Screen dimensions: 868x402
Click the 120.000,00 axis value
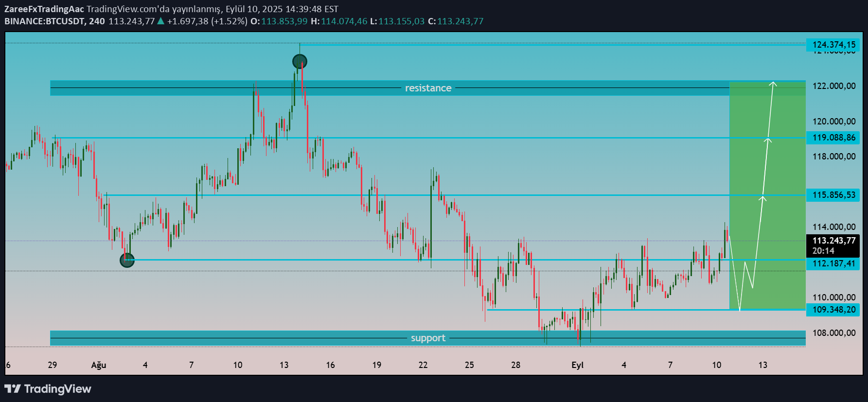coord(834,122)
